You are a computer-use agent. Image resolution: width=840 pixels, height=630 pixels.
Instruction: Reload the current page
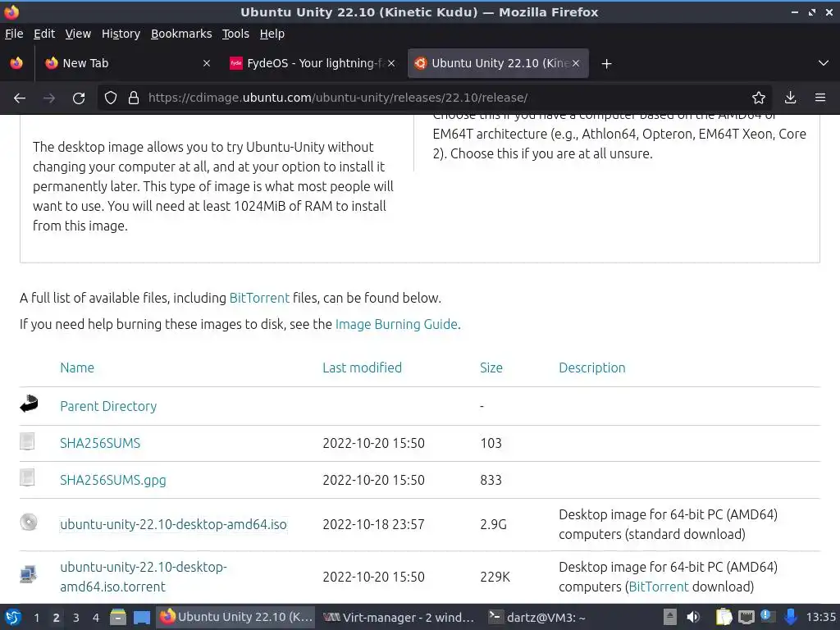click(79, 98)
